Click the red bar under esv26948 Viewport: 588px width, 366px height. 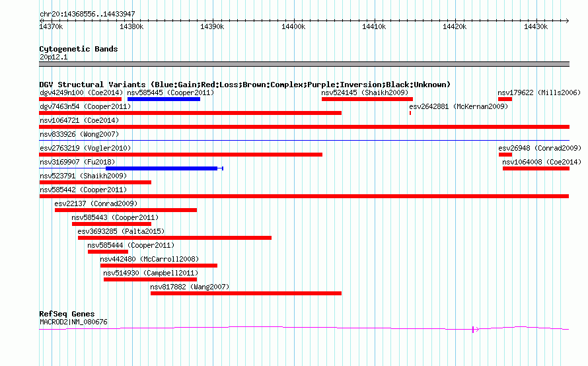(505, 155)
